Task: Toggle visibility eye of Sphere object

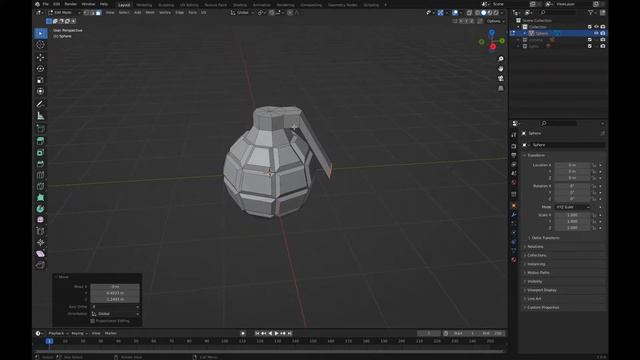Action: [x=596, y=33]
